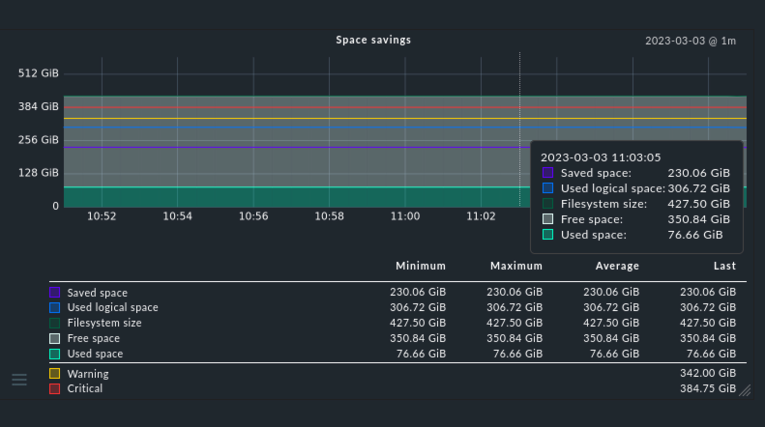This screenshot has width=765, height=427.
Task: Click the Last column header
Action: point(725,266)
